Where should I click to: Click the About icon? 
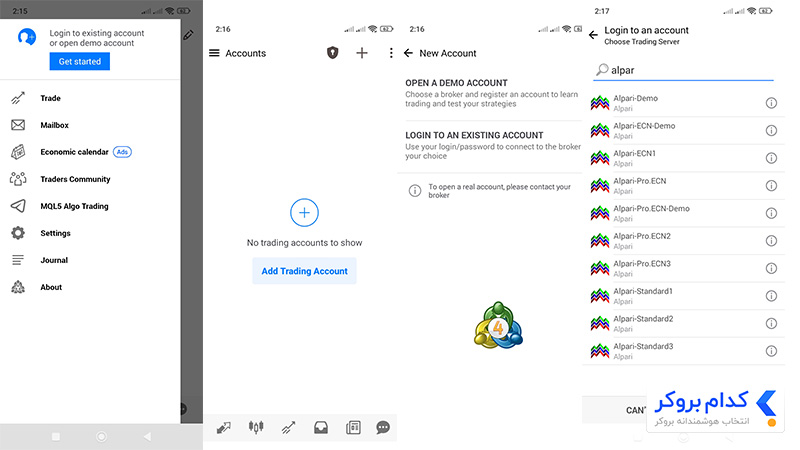[18, 287]
